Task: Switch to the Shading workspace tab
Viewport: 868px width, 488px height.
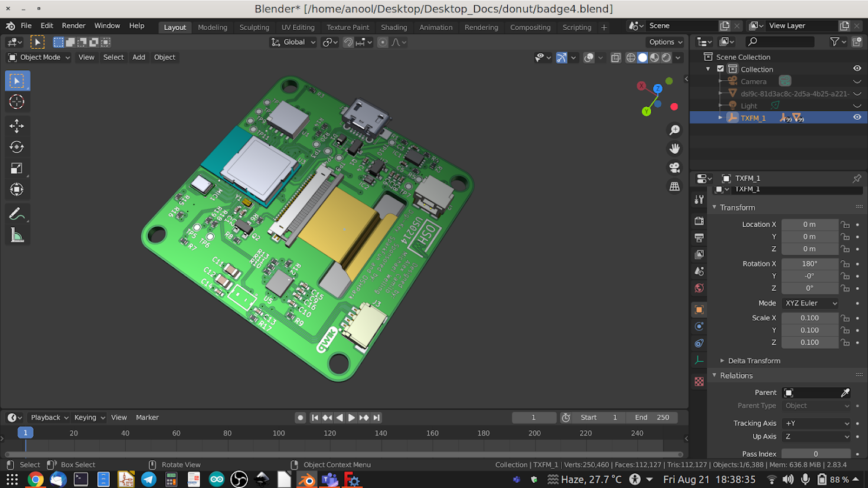Action: [x=394, y=27]
